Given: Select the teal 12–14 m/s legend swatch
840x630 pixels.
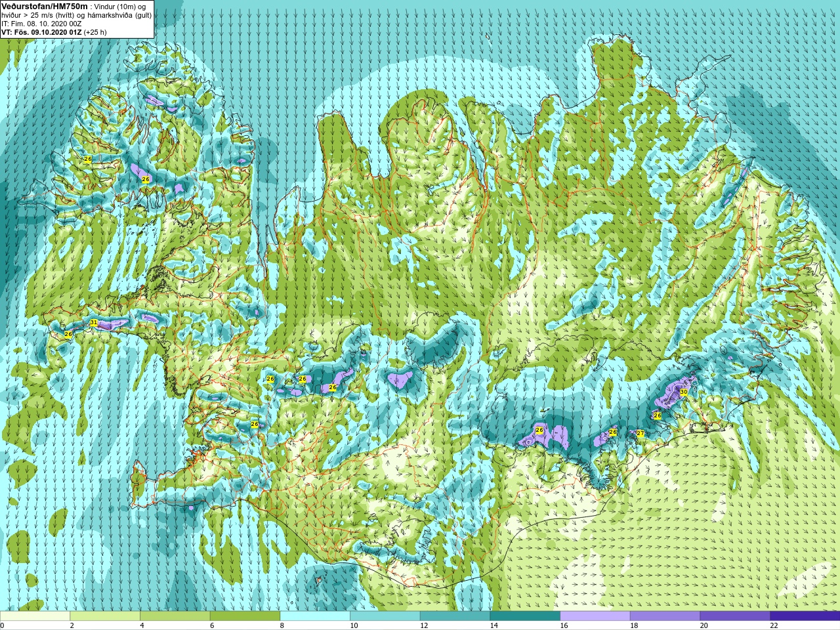Looking at the screenshot, I should click(455, 616).
